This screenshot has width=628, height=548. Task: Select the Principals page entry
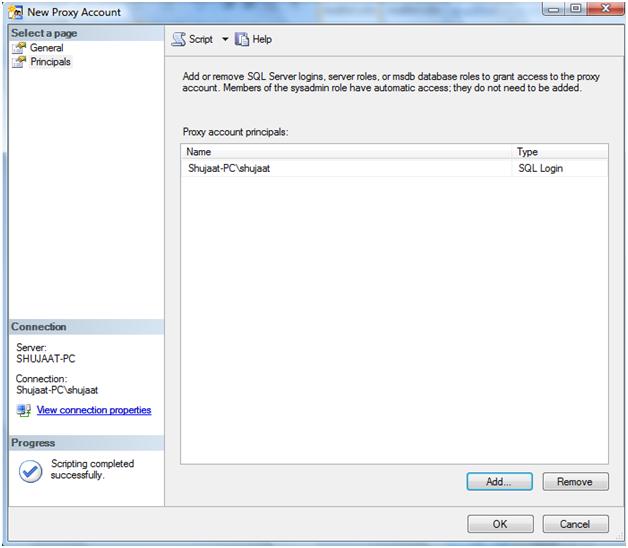[50, 62]
